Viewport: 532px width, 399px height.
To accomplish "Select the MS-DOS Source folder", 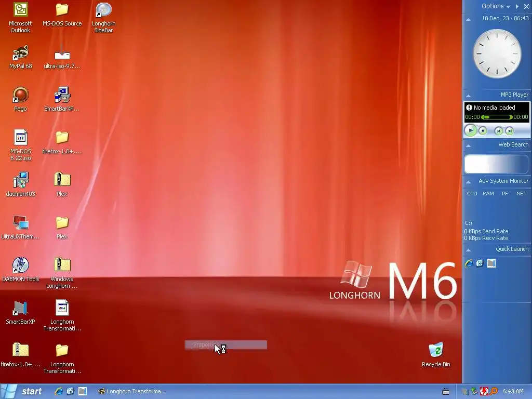I will point(62,10).
